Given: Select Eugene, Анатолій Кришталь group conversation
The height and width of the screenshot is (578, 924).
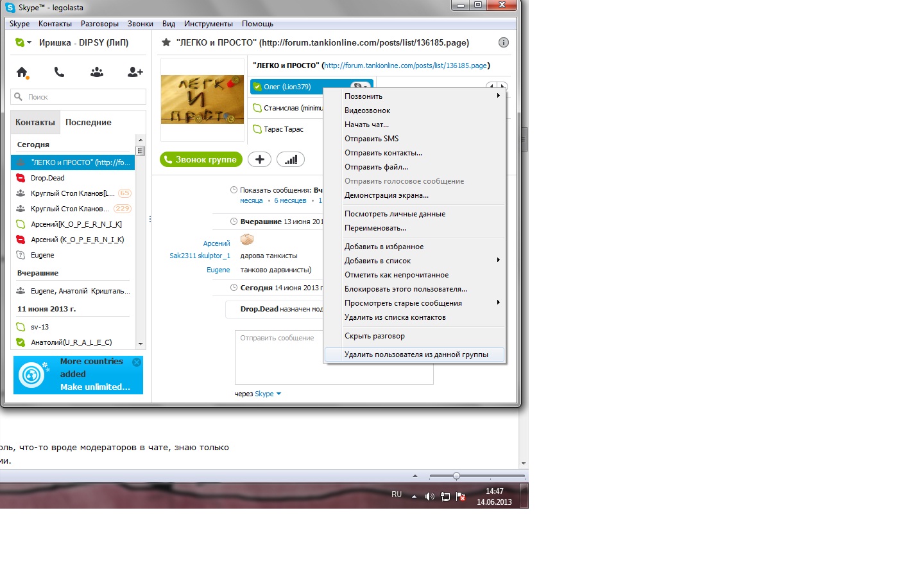Looking at the screenshot, I should (x=73, y=291).
